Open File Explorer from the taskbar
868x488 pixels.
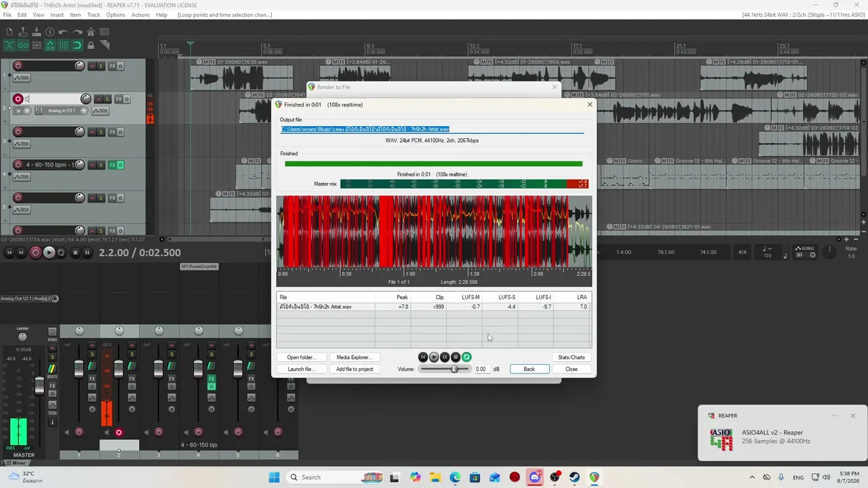(435, 477)
